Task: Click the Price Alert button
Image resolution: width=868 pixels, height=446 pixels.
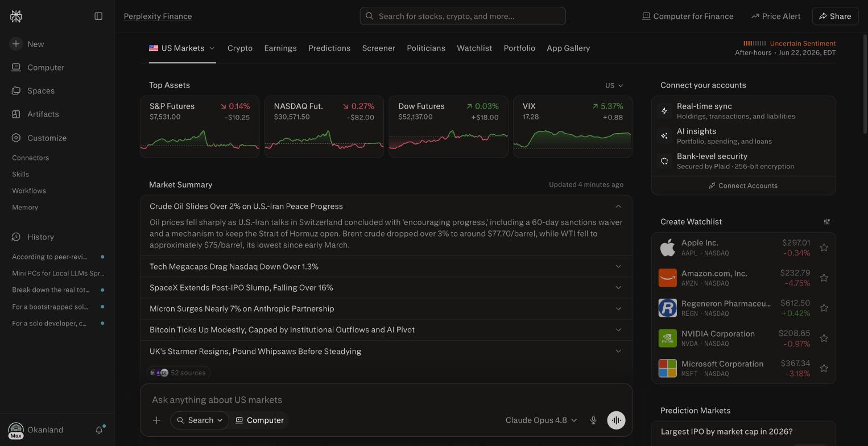Action: (775, 16)
